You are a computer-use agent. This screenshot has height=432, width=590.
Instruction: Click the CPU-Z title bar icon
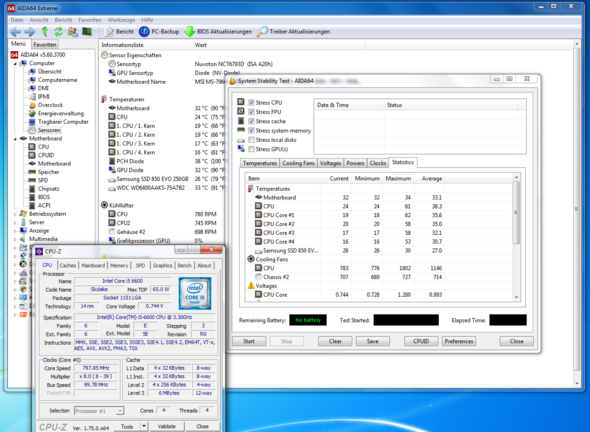39,251
